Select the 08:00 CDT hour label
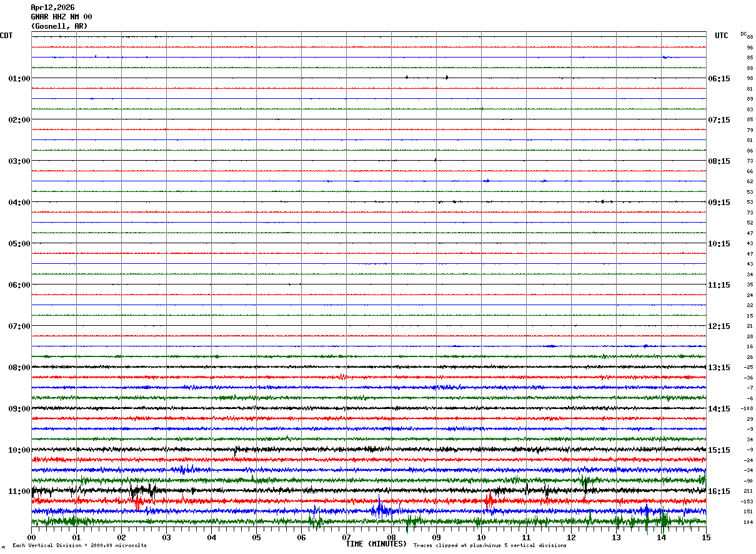 (x=19, y=368)
